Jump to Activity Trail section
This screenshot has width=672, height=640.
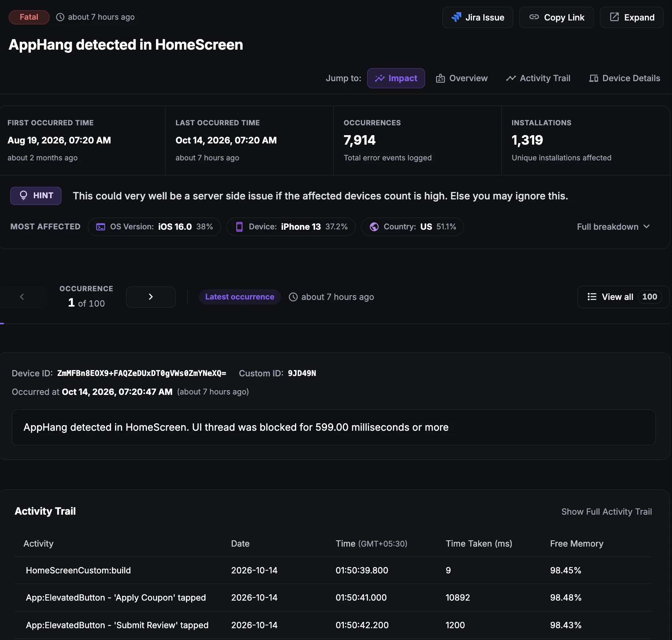[x=538, y=78]
